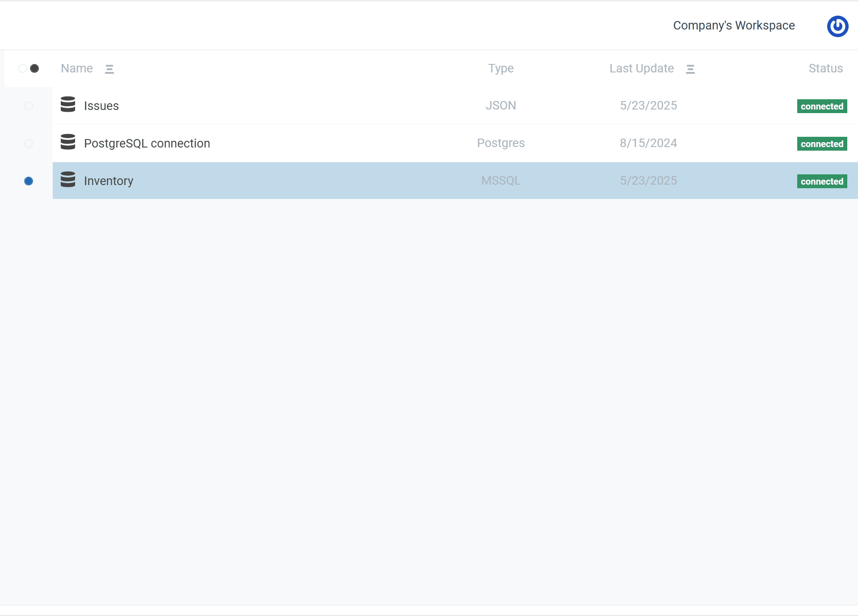Click the 8/15/2024 date cell

click(648, 143)
